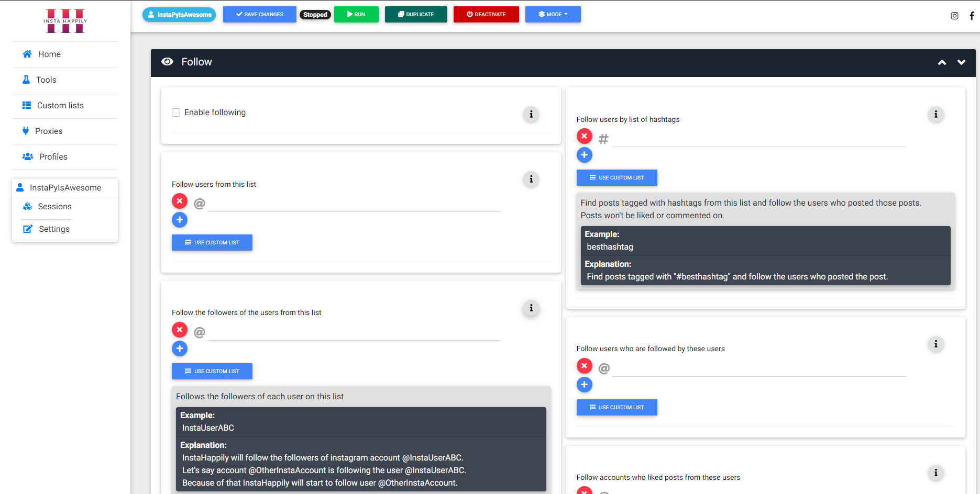Enable following checkbox
Viewport: 980px width, 494px height.
(x=176, y=113)
